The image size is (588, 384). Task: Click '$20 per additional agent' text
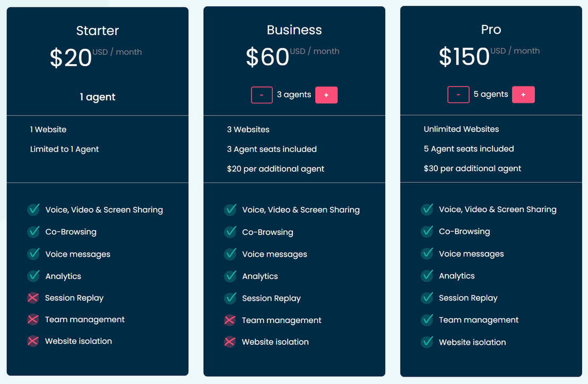point(275,169)
